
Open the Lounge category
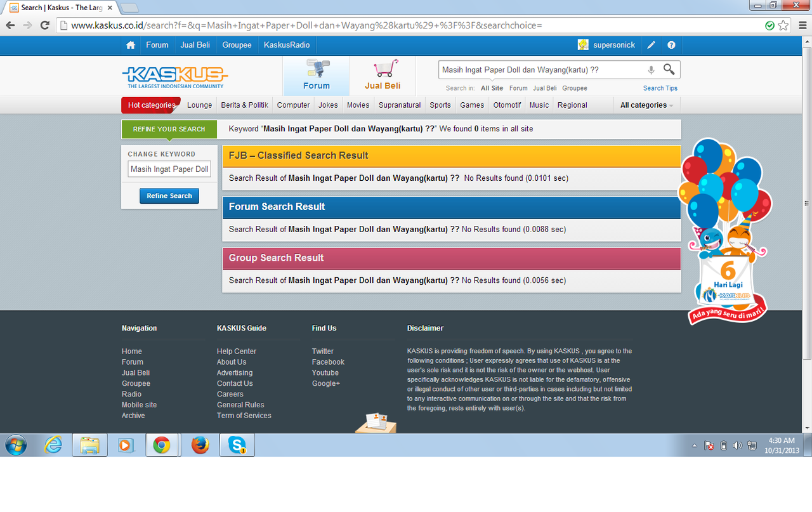pyautogui.click(x=200, y=105)
